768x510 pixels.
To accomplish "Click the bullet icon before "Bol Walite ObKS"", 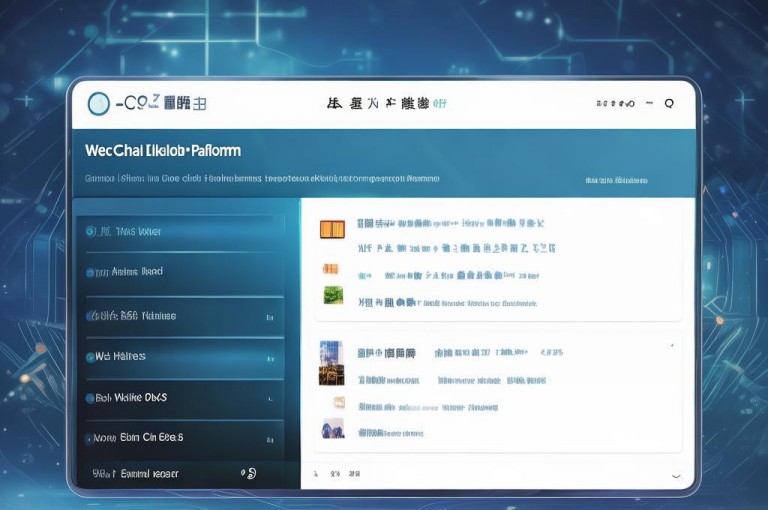I will pos(90,398).
